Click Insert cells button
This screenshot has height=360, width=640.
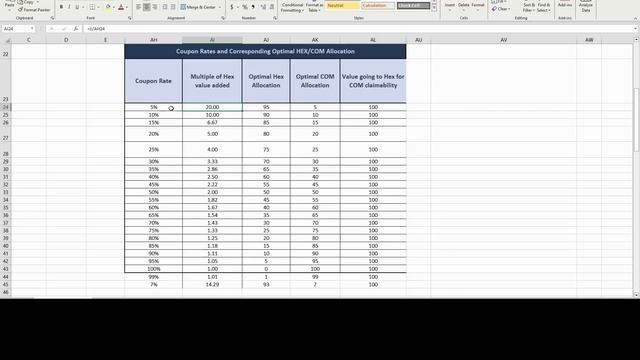click(450, 6)
